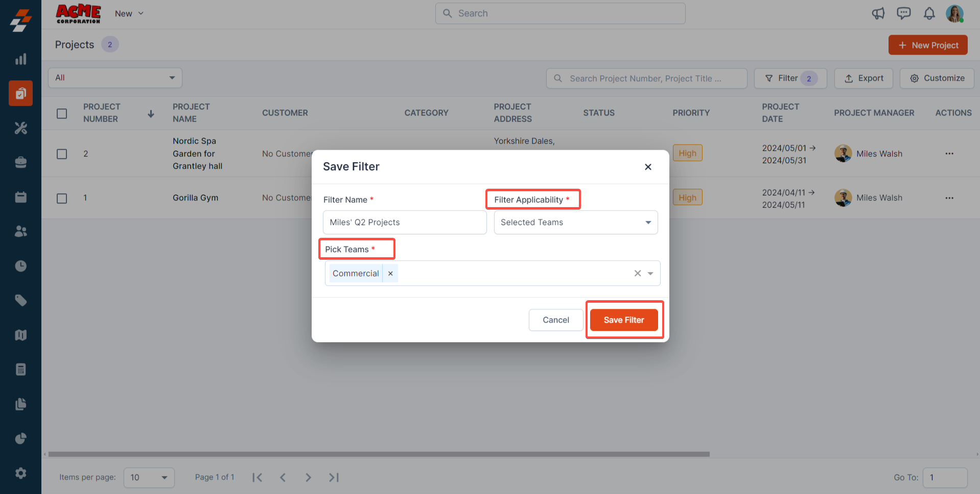Open the All view dropdown
Screen dimensions: 980x494
tap(115, 78)
